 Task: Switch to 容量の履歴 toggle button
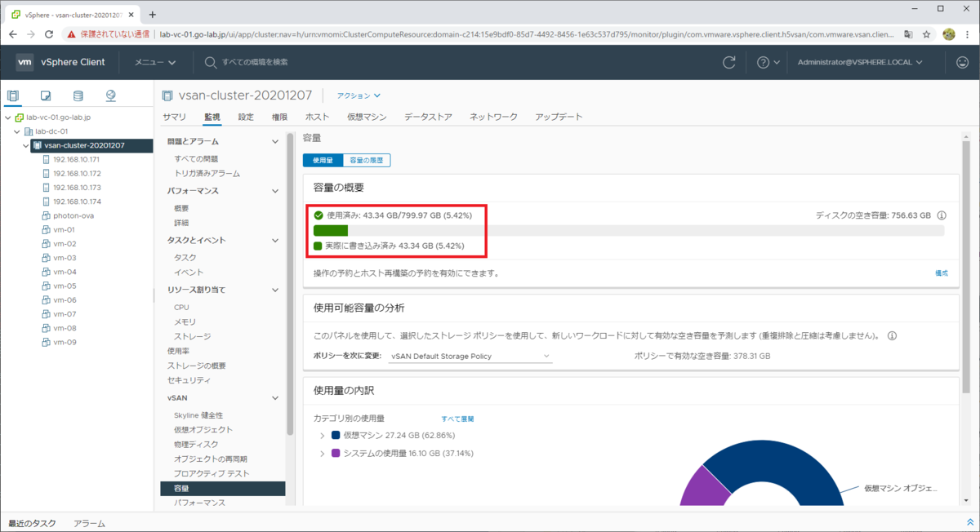click(366, 160)
